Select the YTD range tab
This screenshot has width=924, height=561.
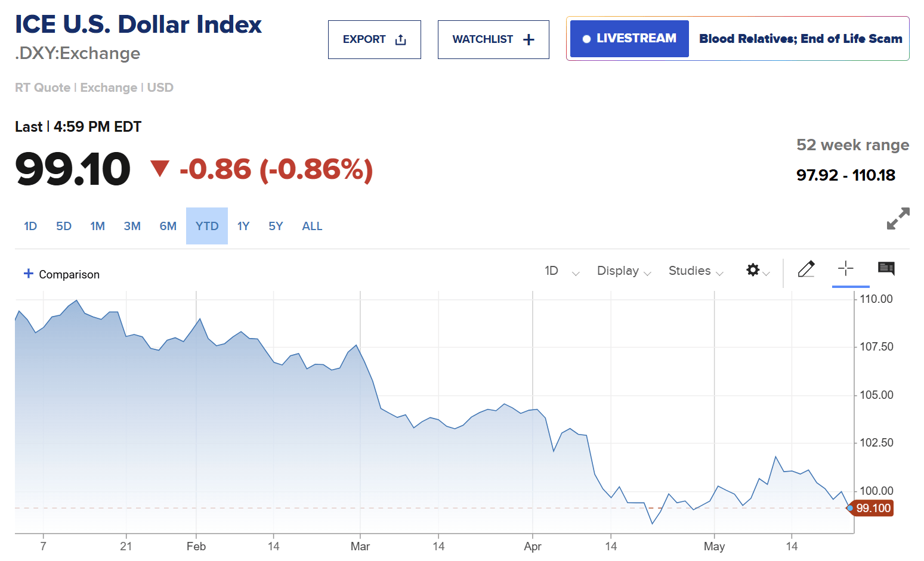pos(207,227)
